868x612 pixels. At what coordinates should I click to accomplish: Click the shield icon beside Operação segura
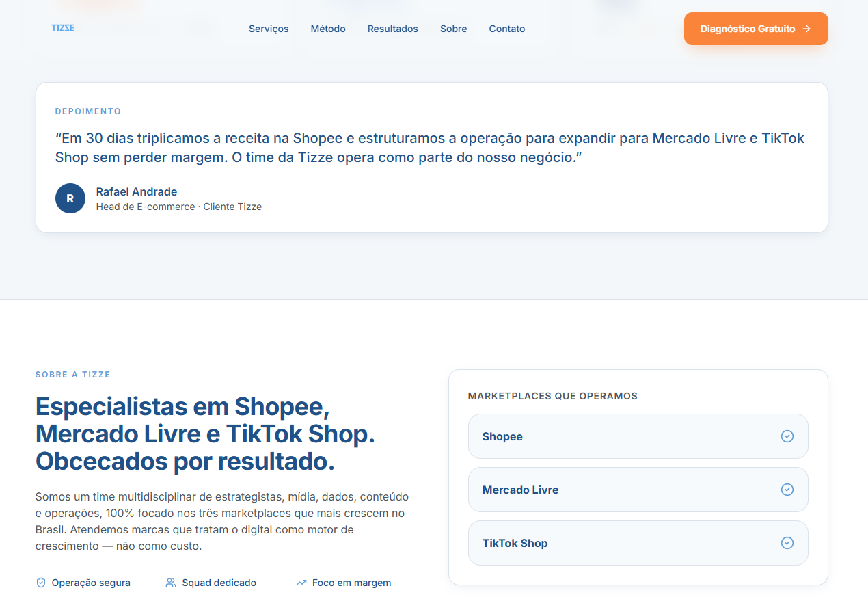coord(41,583)
